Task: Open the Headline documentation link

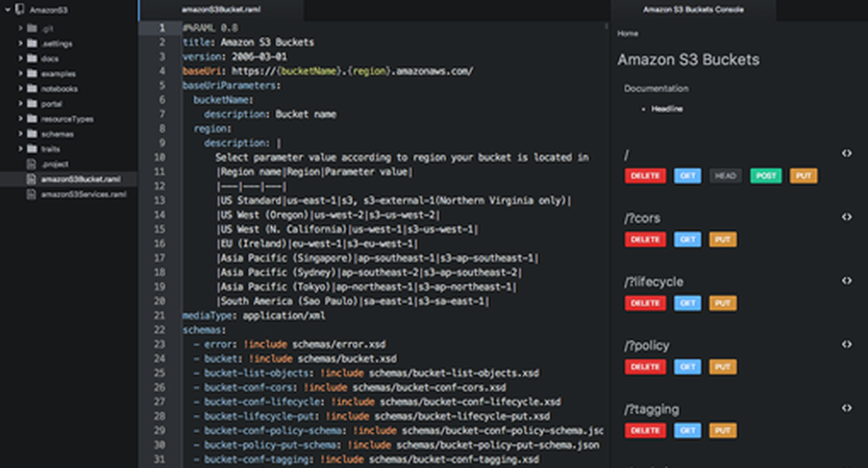Action: pyautogui.click(x=667, y=109)
